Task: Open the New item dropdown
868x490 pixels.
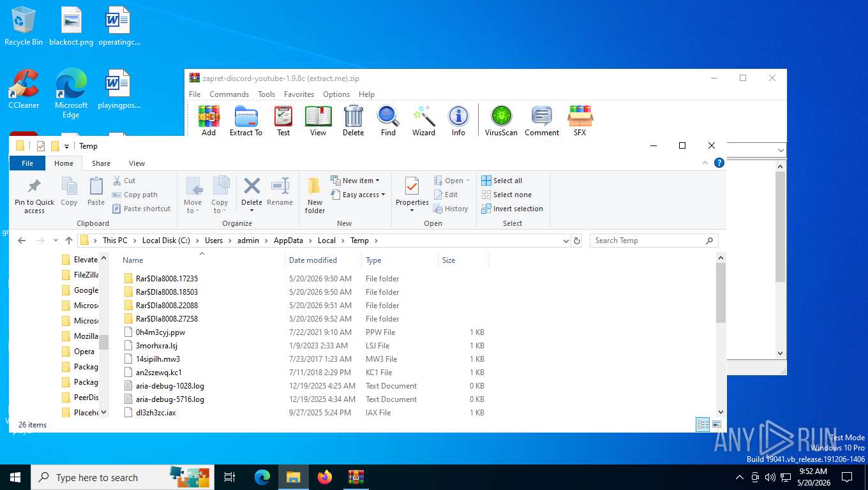Action: pos(355,181)
